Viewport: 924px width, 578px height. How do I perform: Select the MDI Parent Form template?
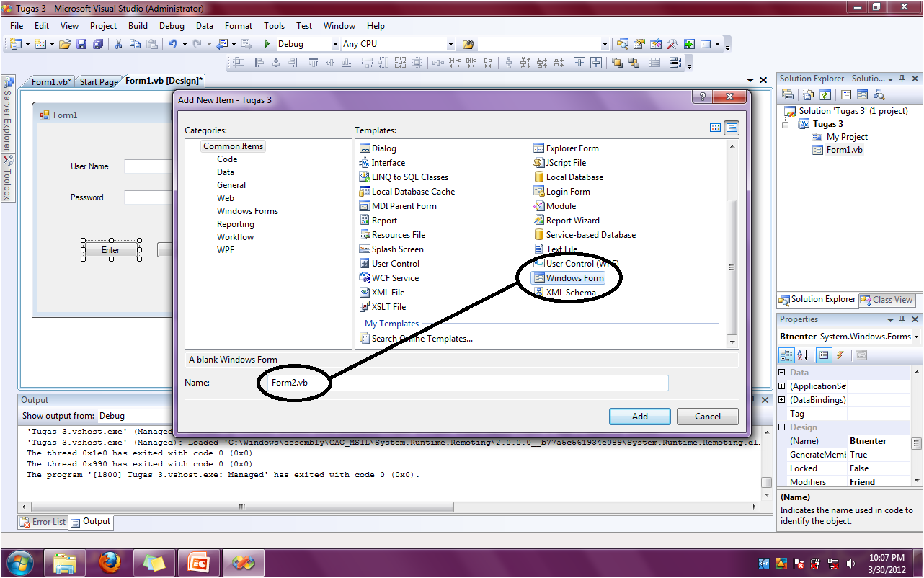click(x=399, y=206)
